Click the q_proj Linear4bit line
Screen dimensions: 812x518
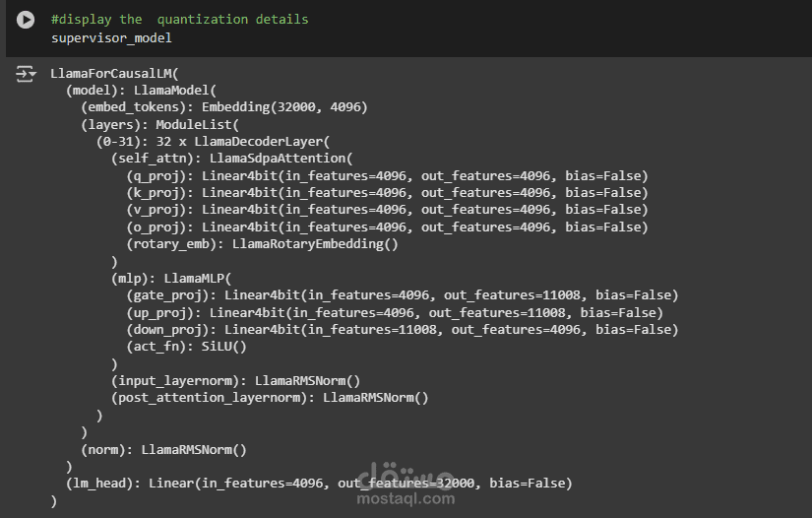387,176
